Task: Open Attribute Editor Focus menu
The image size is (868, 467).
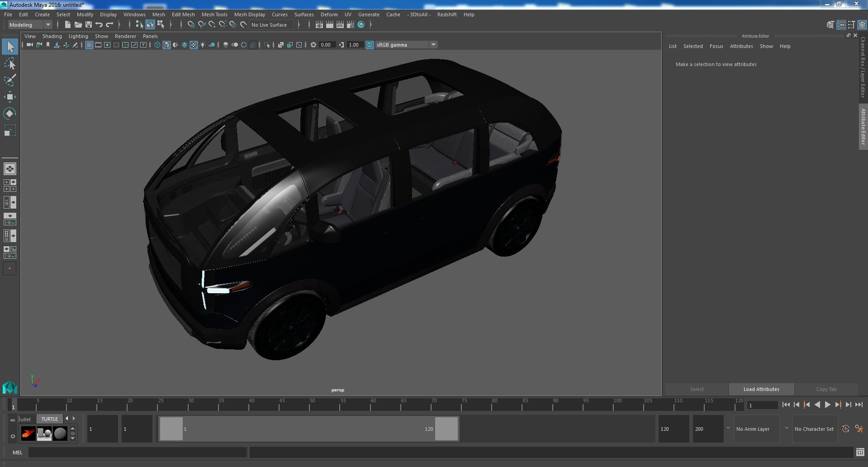Action: click(716, 46)
